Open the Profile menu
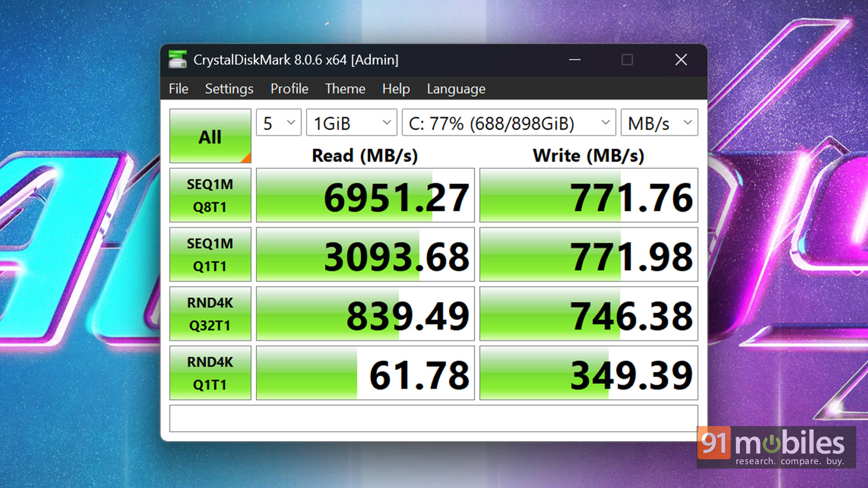Screen dimensions: 868x488 click(x=289, y=89)
